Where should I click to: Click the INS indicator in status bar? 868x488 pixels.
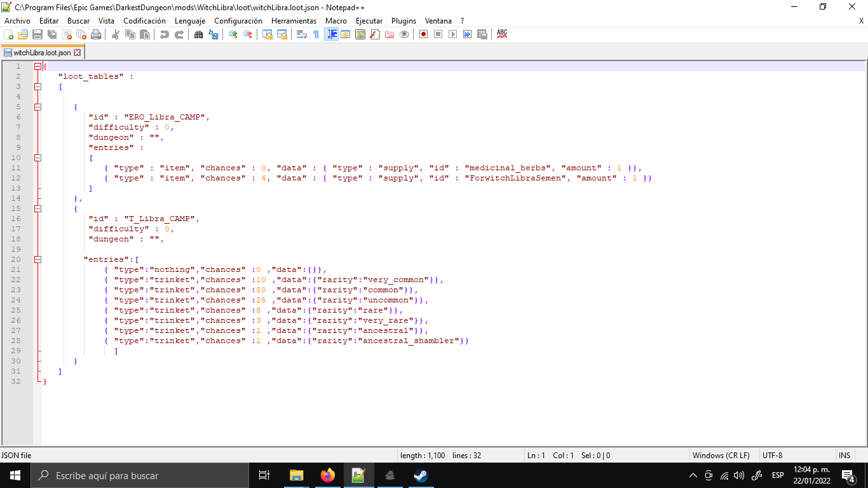tap(844, 455)
